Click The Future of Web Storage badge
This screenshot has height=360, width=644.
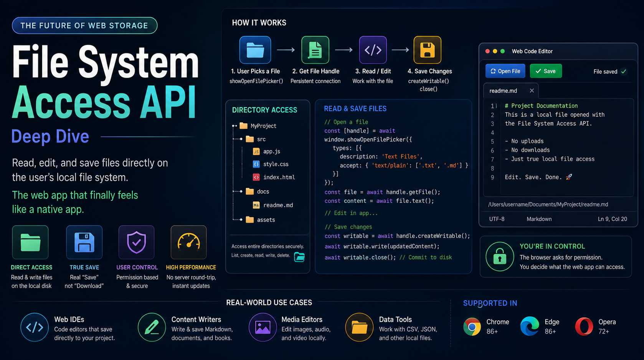point(84,25)
